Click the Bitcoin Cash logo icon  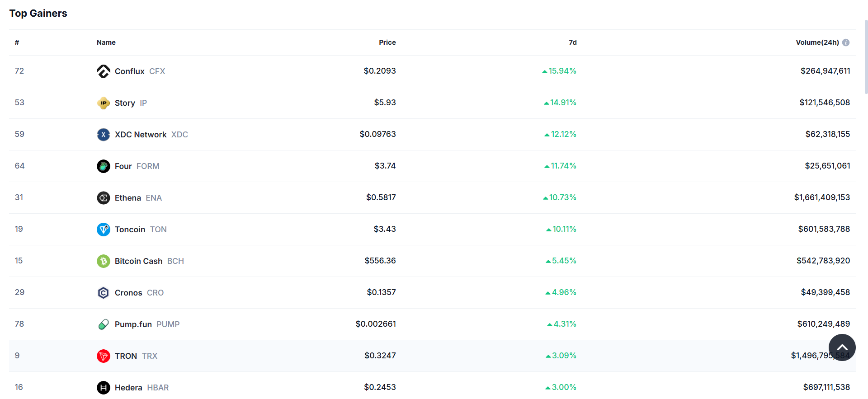[x=103, y=261]
